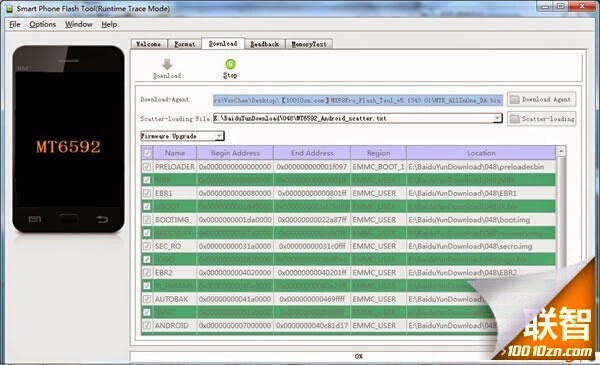This screenshot has height=365, width=600.
Task: Click begin address 0x00000000041a0000
Action: point(235,299)
